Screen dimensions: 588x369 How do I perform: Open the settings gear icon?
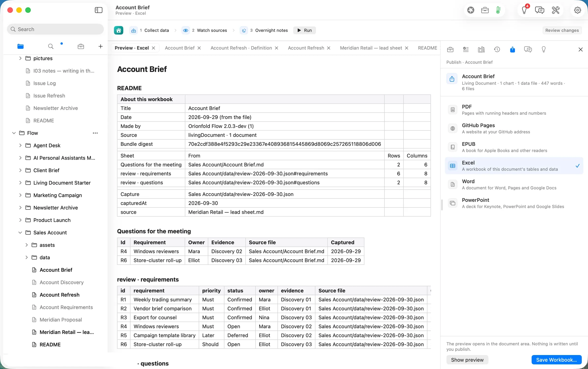[x=577, y=10]
